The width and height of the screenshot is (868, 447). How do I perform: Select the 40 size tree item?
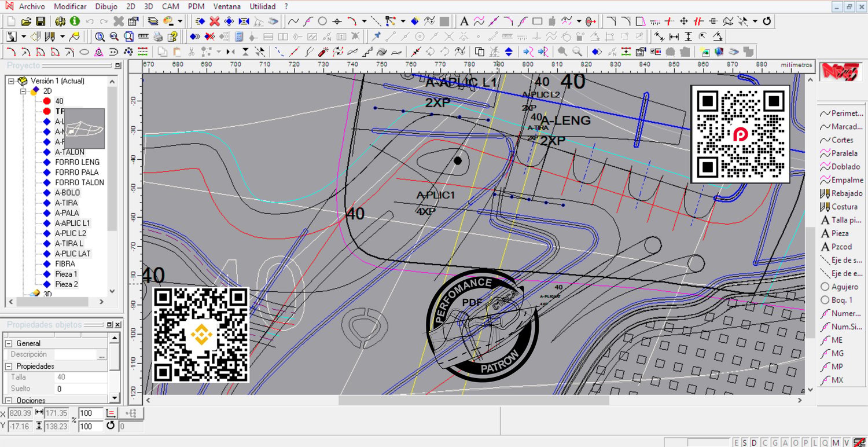click(59, 101)
